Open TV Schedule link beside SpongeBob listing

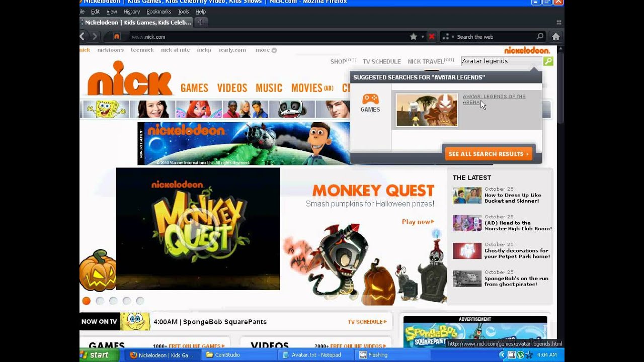(367, 322)
